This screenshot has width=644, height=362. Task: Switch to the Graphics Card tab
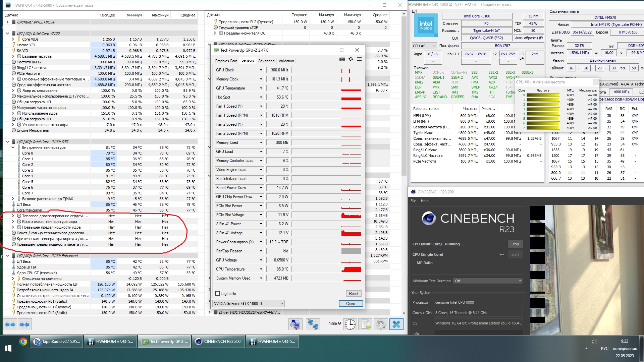tap(226, 61)
